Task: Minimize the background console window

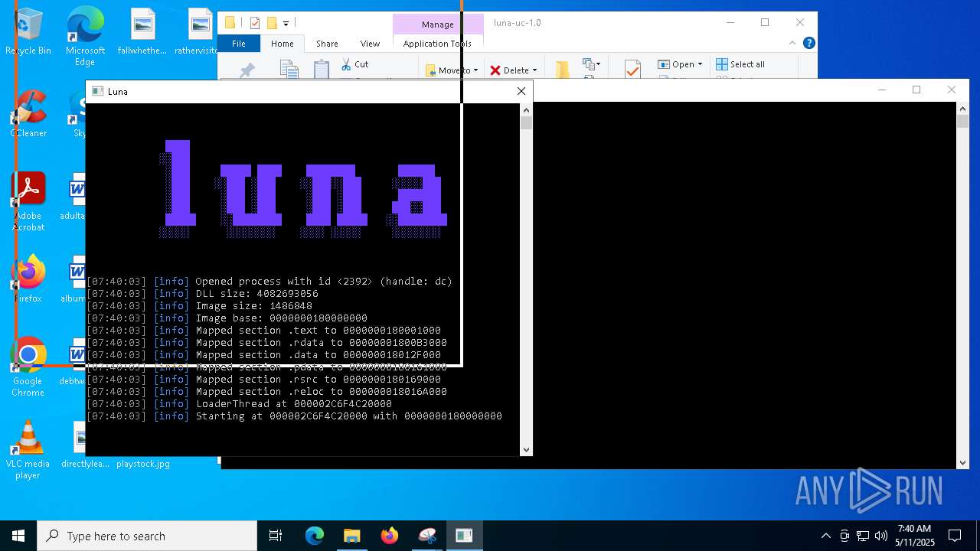Action: (882, 90)
